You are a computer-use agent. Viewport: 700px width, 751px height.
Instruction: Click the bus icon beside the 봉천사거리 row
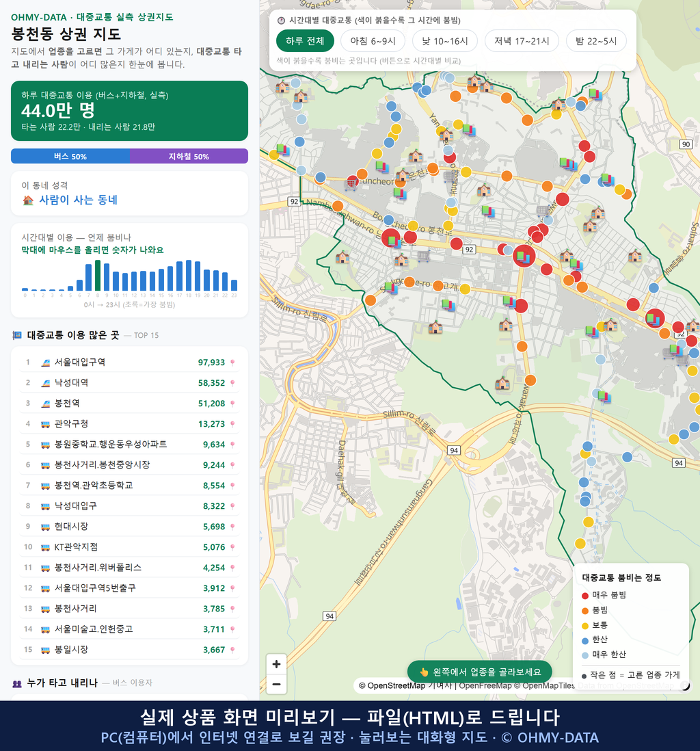pos(46,609)
